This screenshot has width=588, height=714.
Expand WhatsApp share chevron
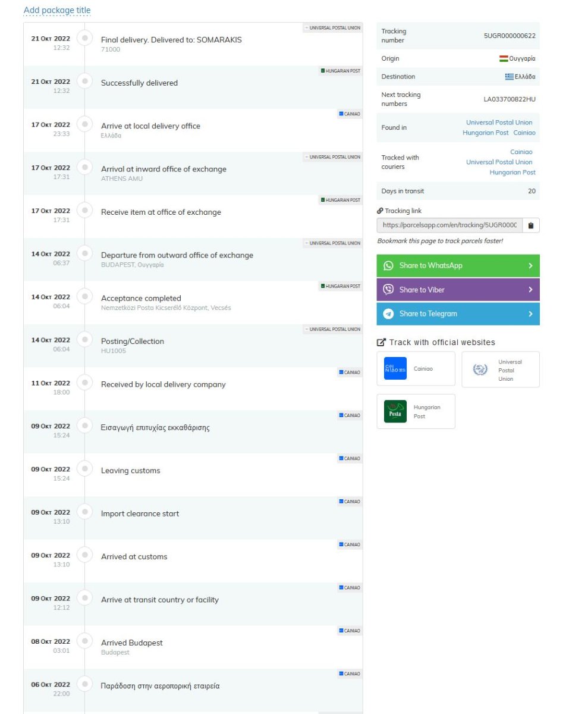tap(530, 266)
